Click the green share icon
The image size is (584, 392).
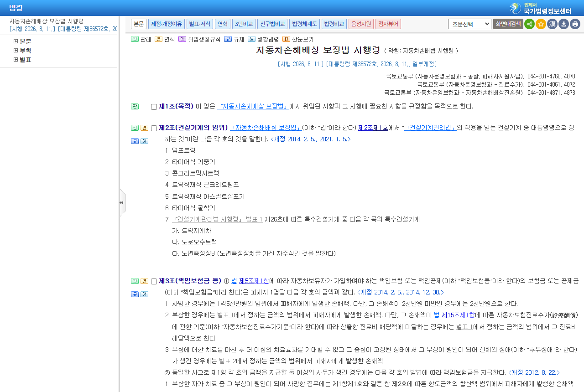(x=529, y=24)
